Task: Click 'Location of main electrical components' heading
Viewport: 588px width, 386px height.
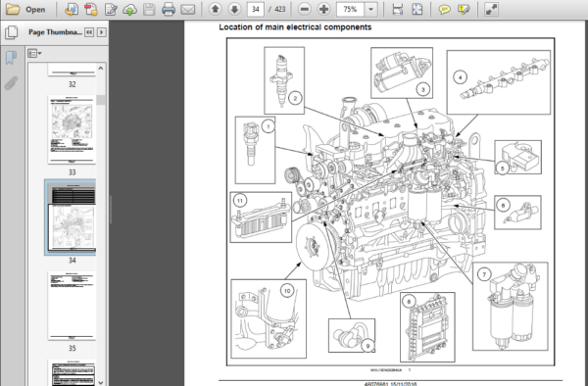Action: click(x=295, y=27)
